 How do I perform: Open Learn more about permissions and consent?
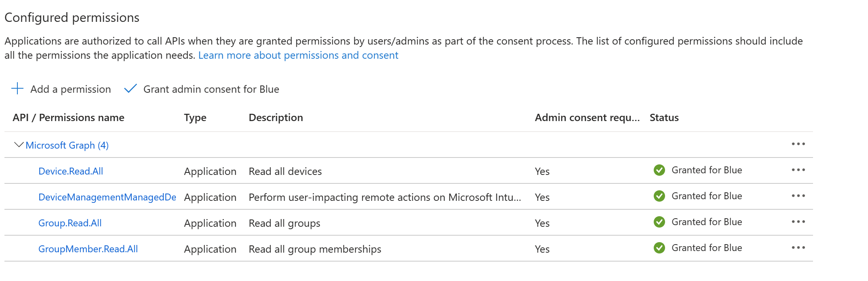click(x=298, y=55)
